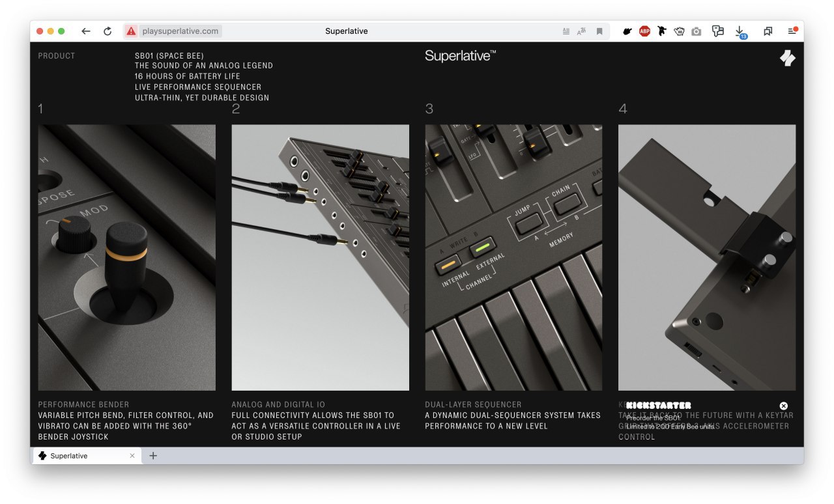
Task: Click the PERFORMANCE BENDER heading
Action: point(83,404)
